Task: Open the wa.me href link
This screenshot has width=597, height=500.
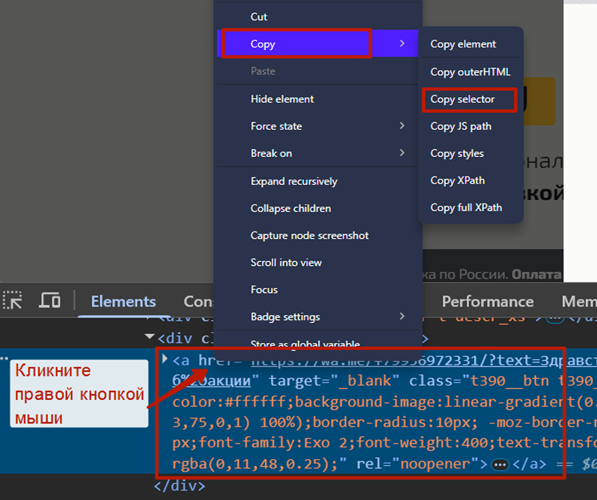Action: (x=423, y=361)
